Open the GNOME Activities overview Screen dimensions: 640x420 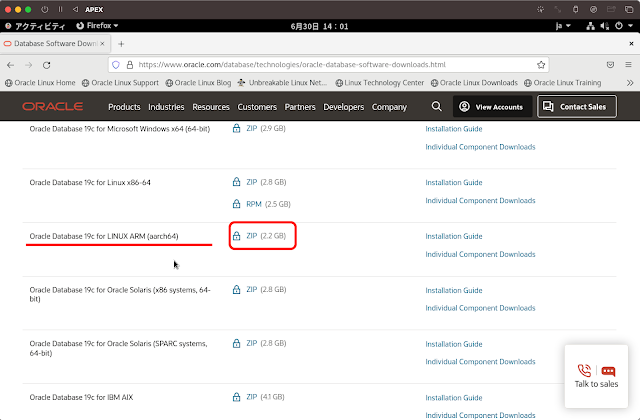(x=35, y=26)
